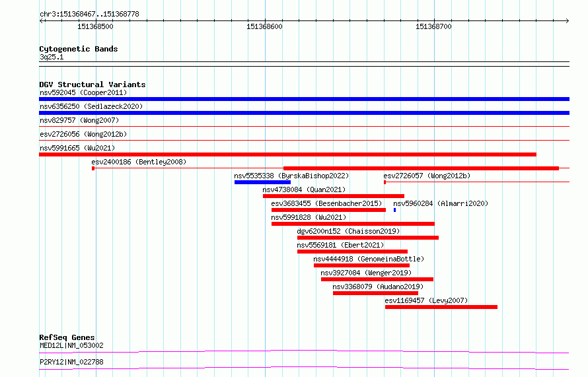Click the small blue nsv5960284 marker
This screenshot has height=377, width=588.
click(394, 210)
